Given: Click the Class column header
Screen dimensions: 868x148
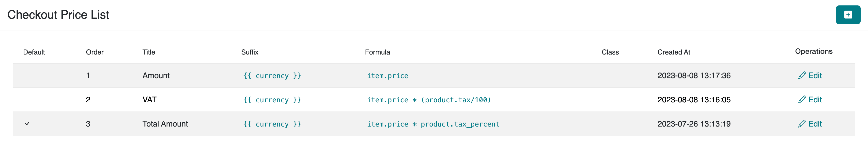Looking at the screenshot, I should pyautogui.click(x=610, y=52).
